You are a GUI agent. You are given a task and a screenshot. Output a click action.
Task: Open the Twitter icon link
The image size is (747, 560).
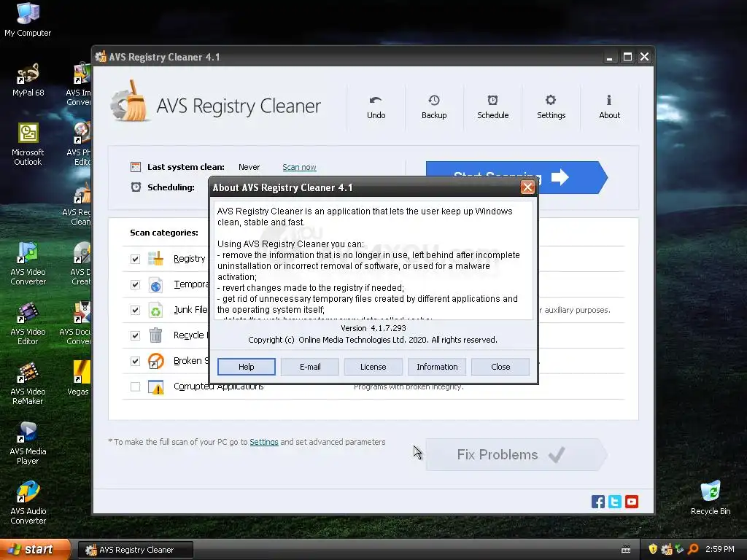(x=614, y=502)
